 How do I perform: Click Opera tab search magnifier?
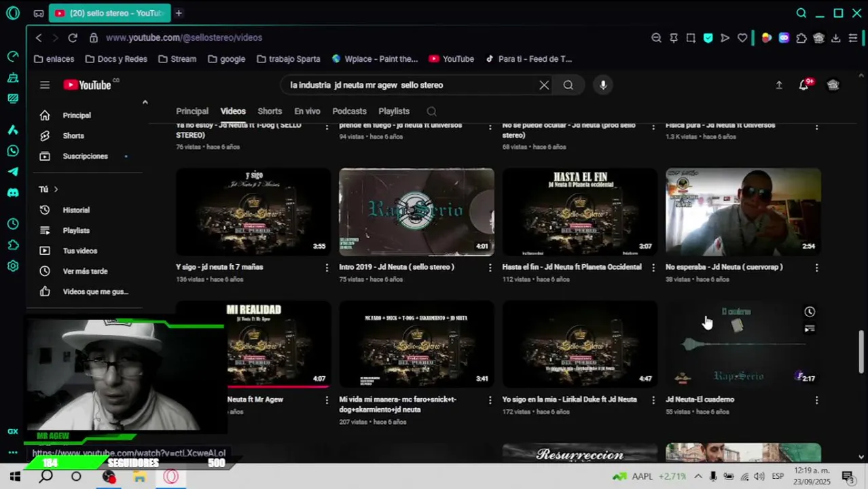(x=801, y=13)
